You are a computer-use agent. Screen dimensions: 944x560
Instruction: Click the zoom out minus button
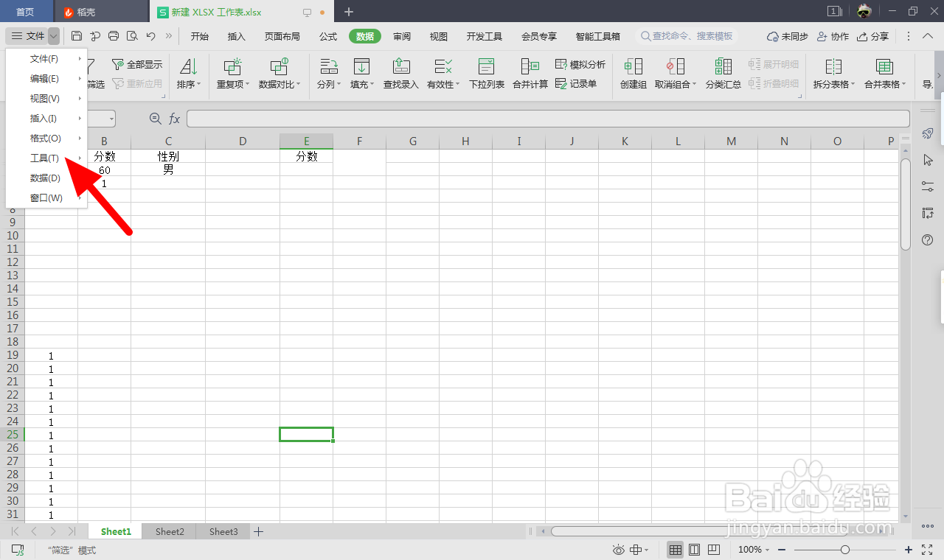click(782, 550)
